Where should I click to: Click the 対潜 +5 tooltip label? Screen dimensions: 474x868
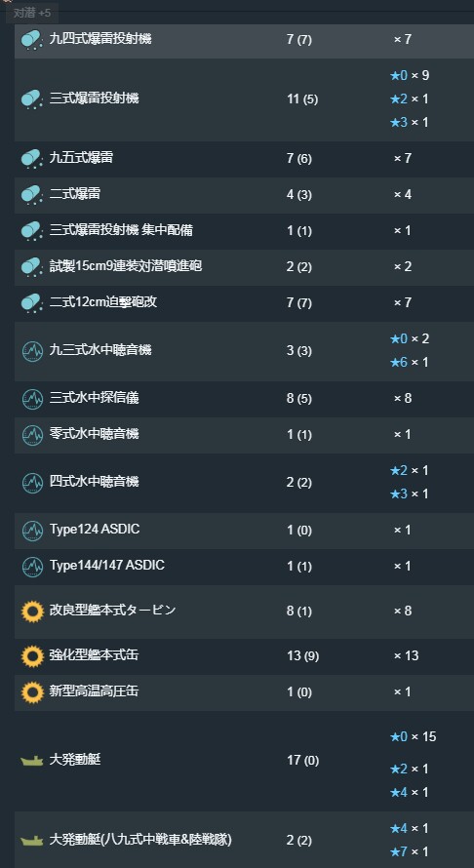31,13
